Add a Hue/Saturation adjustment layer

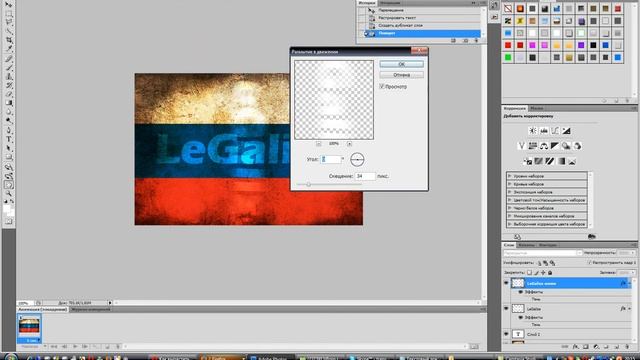(x=533, y=146)
